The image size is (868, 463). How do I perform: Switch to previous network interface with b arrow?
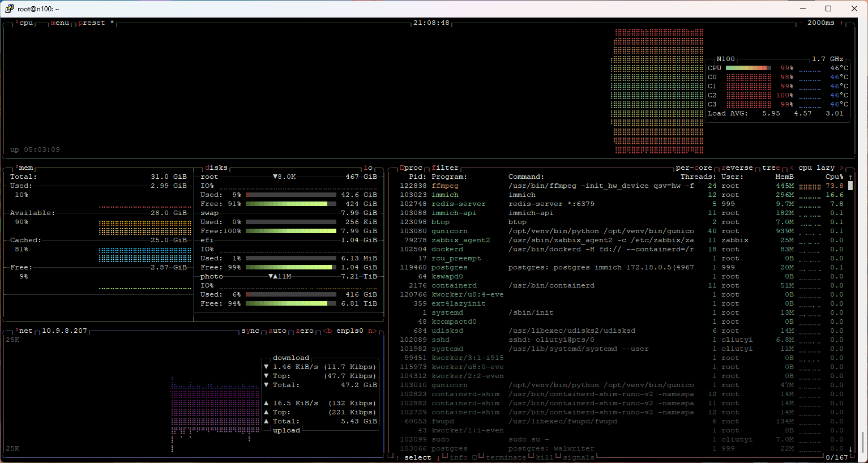[327, 331]
